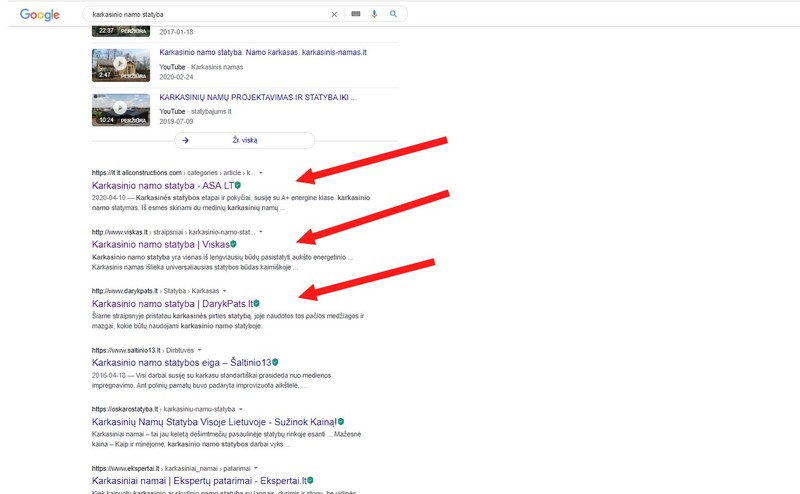Open video 'Karkasinio namo statyba. Namo karkasas'
800x494 pixels.
click(x=263, y=52)
